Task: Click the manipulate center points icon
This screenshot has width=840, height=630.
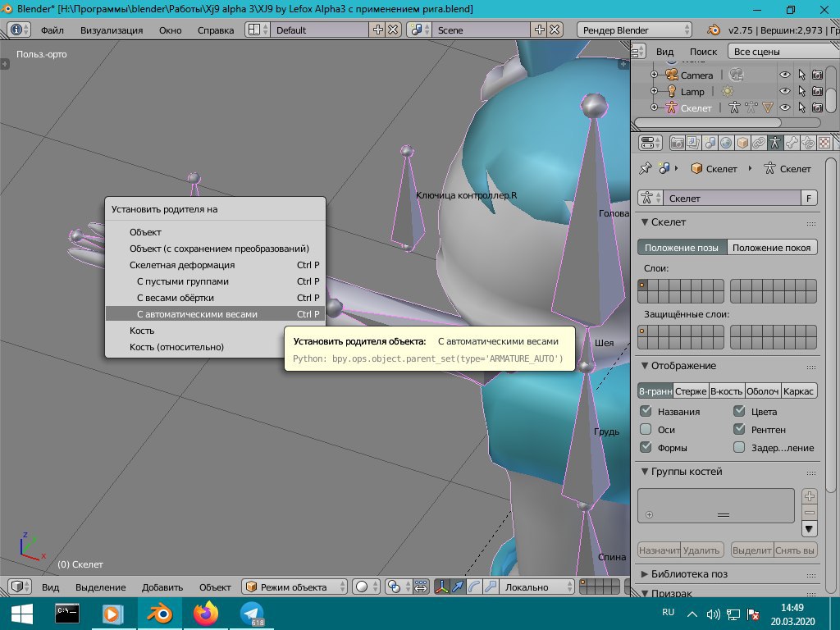Action: tap(421, 587)
